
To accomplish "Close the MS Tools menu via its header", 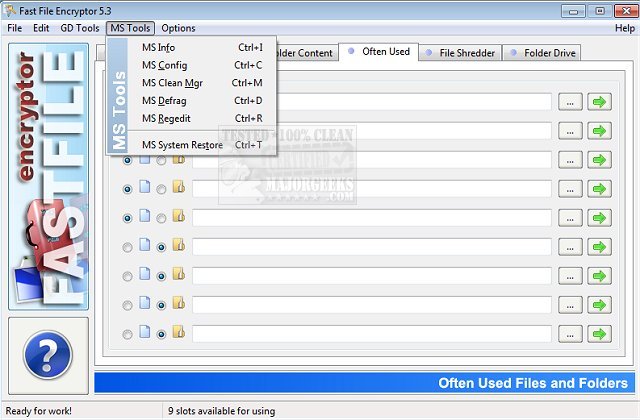I will point(130,28).
